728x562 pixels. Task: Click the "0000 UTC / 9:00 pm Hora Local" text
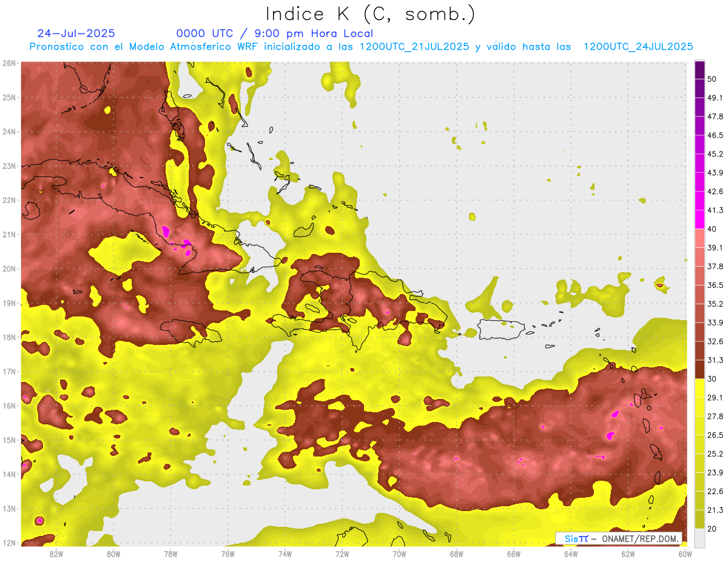[274, 34]
